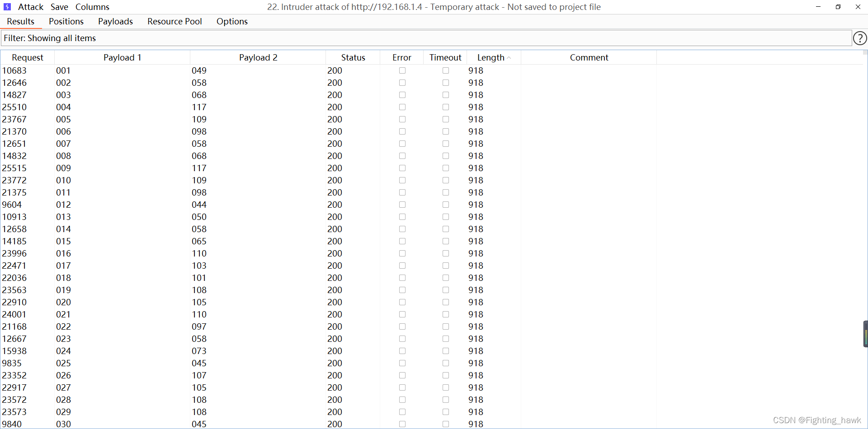Toggle Error checkbox for request 9835
The width and height of the screenshot is (868, 429).
(x=402, y=363)
